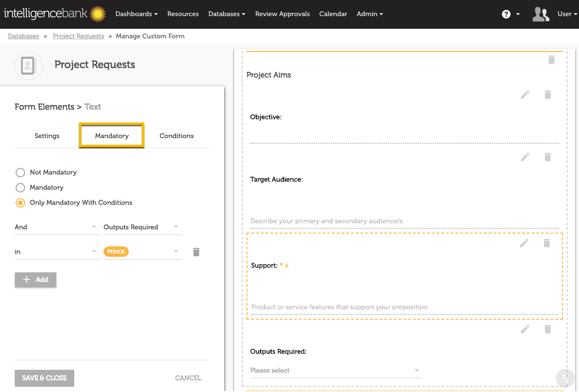This screenshot has height=392, width=579.
Task: Click the Save & Close button
Action: point(44,378)
